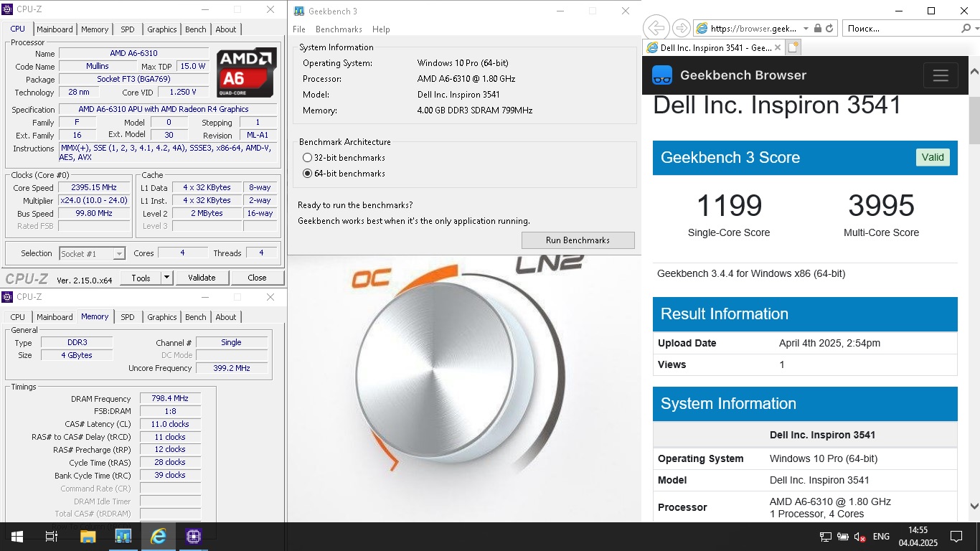This screenshot has height=551, width=980.
Task: Click the Geekbench Browser glasses logo
Action: [x=662, y=75]
